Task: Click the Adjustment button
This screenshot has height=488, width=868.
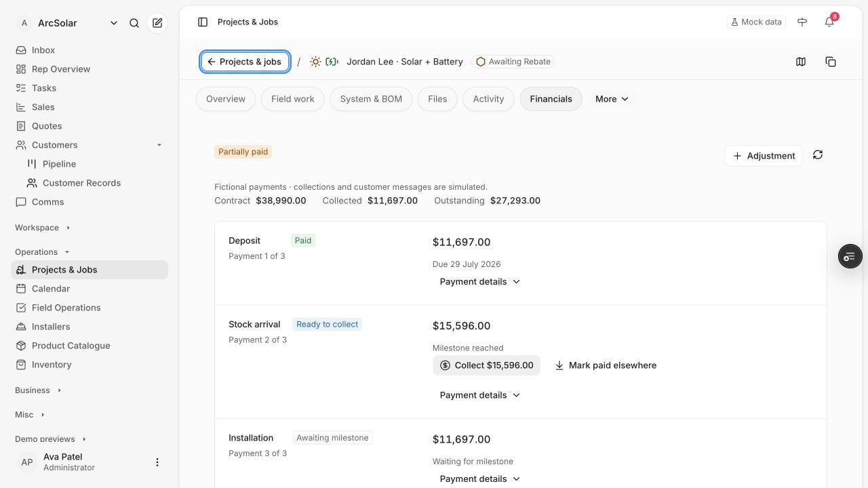Action: [764, 156]
